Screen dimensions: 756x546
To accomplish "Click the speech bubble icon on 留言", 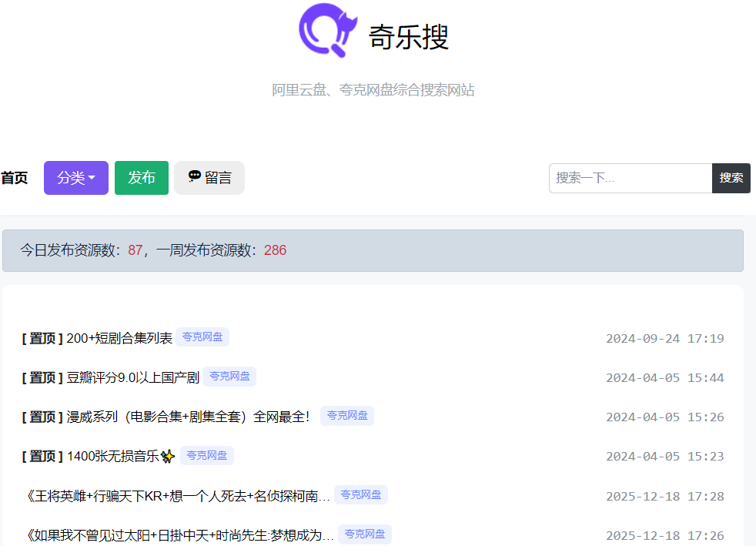I will pyautogui.click(x=195, y=177).
